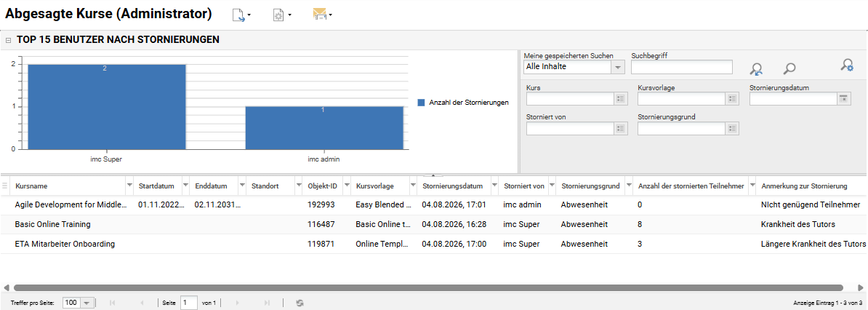Click the Easy Blended Kursvorlage cell
The width and height of the screenshot is (868, 310).
(x=384, y=204)
